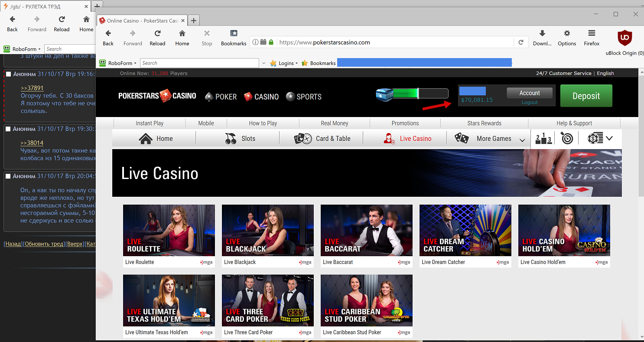The height and width of the screenshot is (342, 644).
Task: Go back in the PokerStars browser window
Action: click(x=108, y=37)
